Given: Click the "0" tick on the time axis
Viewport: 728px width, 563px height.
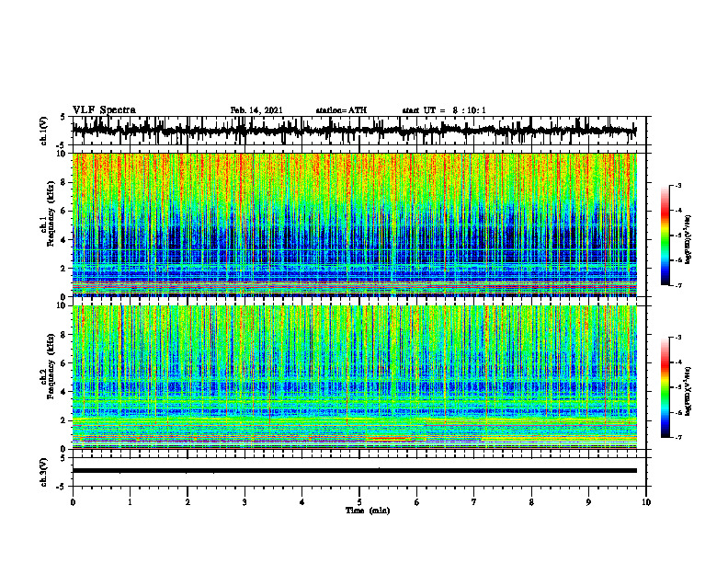Looking at the screenshot, I should pos(73,502).
